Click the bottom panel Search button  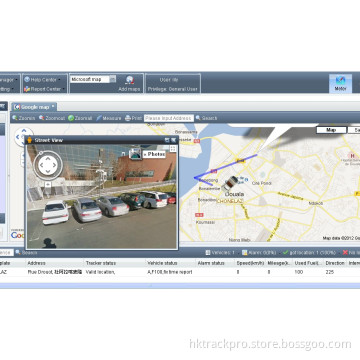click(26, 253)
